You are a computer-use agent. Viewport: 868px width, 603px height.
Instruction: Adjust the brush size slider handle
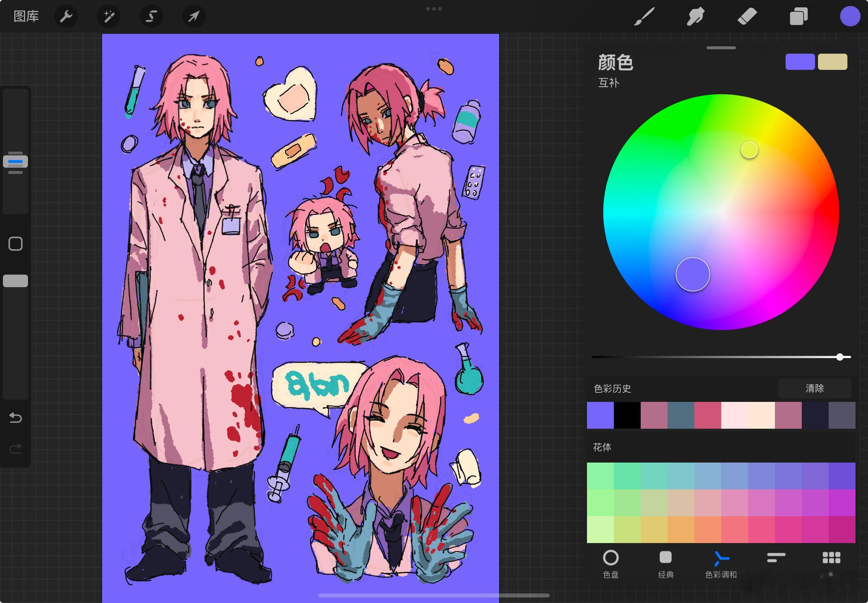point(15,162)
